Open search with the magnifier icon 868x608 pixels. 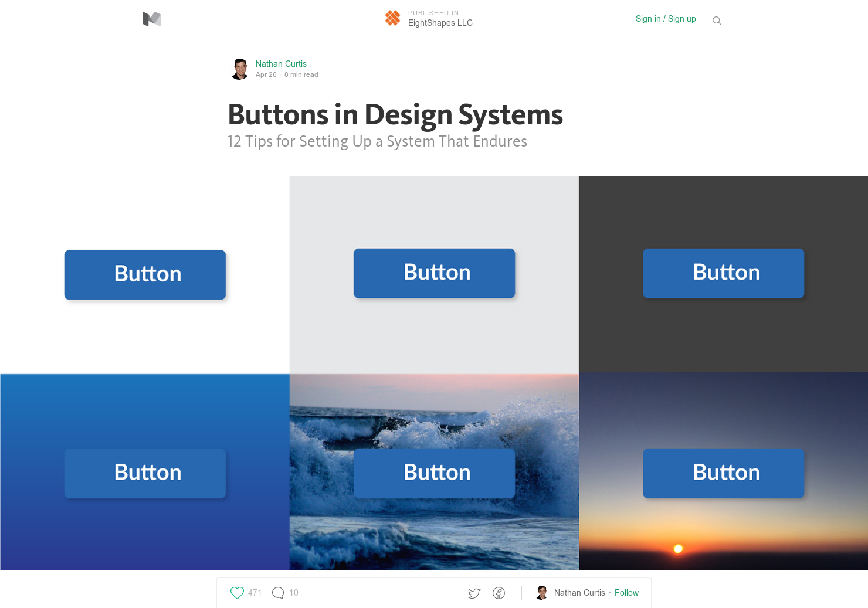click(717, 21)
